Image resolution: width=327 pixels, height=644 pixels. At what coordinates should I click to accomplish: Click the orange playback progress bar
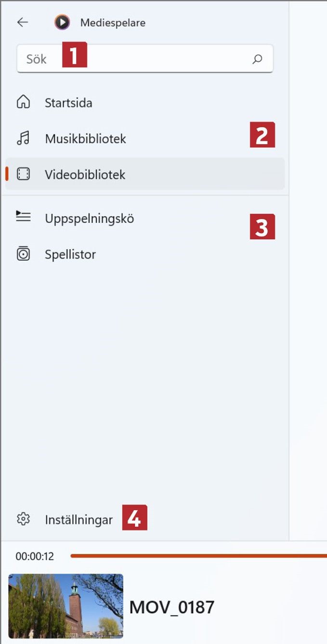198,556
